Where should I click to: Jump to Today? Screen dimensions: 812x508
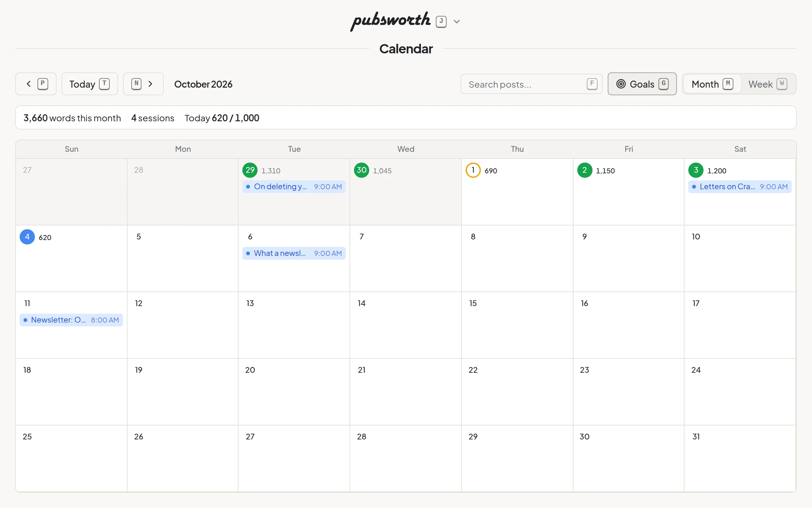(x=89, y=84)
